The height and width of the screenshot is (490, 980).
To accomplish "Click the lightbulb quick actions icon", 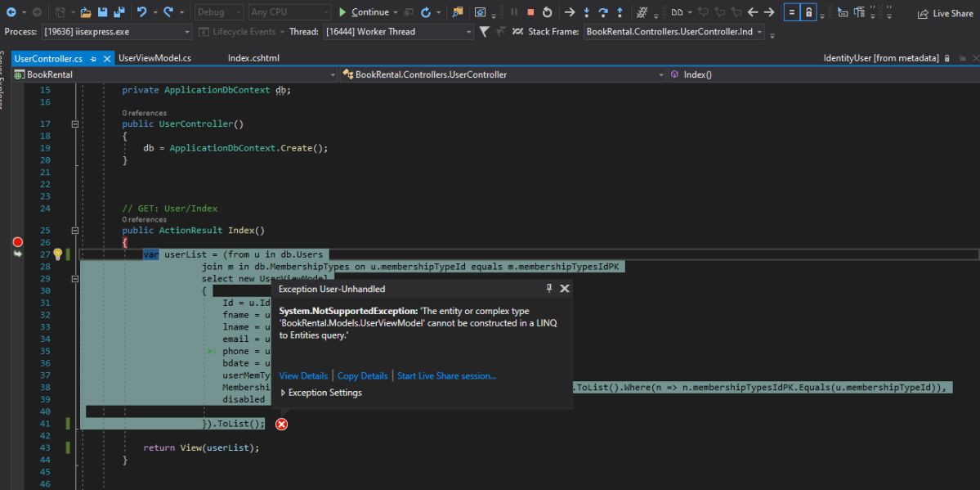I will pos(57,254).
